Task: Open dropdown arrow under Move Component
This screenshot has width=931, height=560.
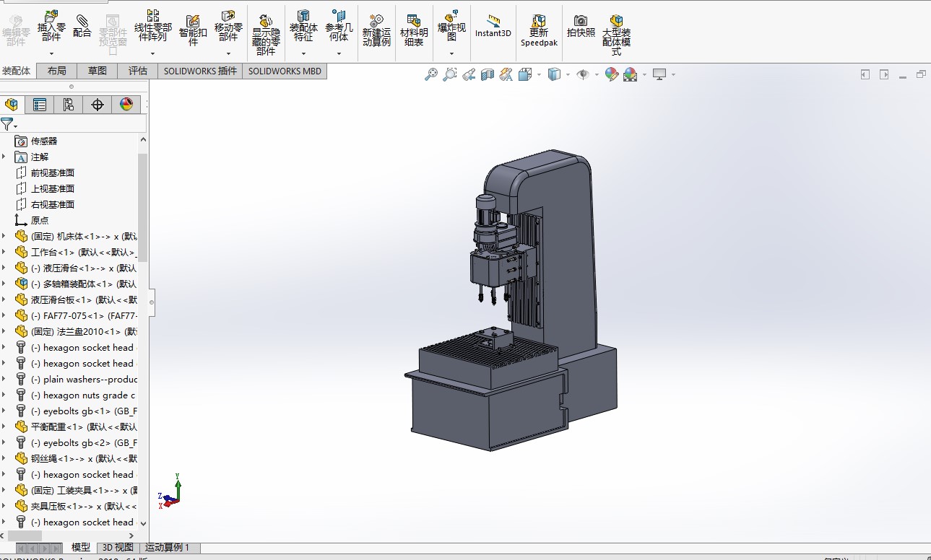Action: tap(228, 53)
